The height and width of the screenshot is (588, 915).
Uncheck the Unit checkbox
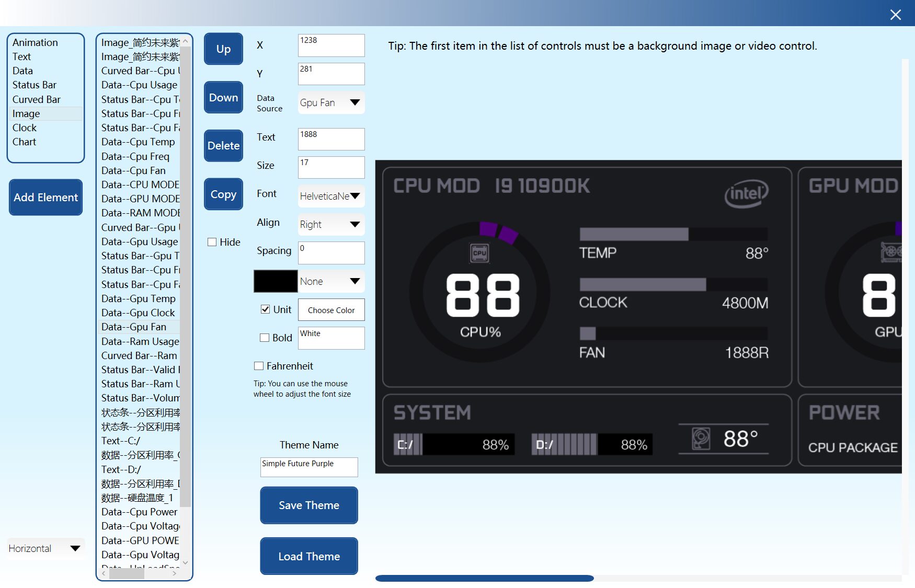pos(265,309)
